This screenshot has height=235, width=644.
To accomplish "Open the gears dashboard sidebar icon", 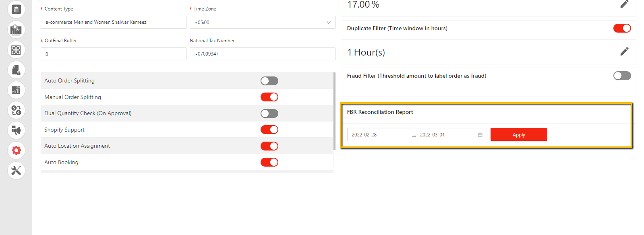I will pos(16,30).
